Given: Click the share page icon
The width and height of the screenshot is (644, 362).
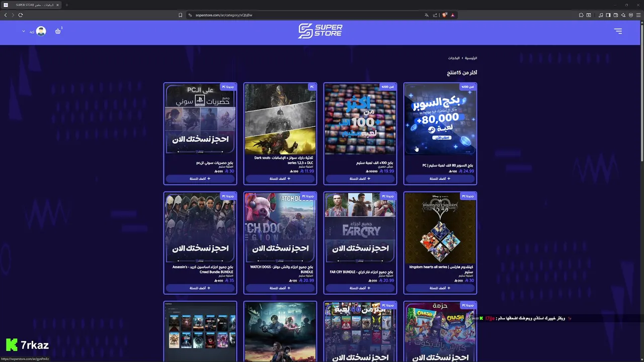Looking at the screenshot, I should click(x=435, y=15).
